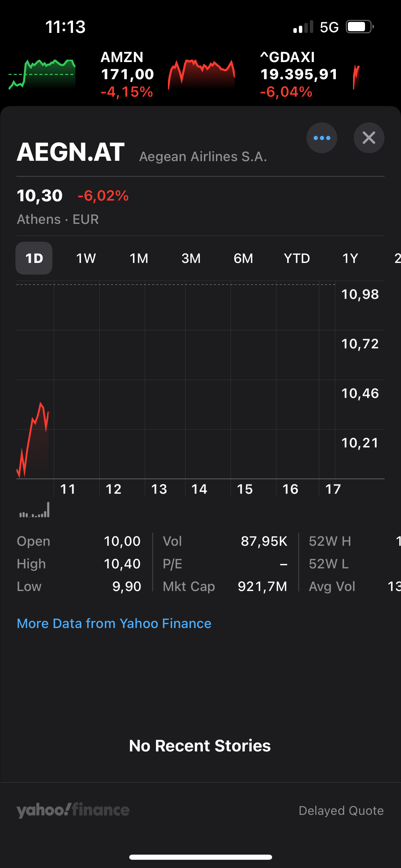Tap the ^GDAXI ticker in the top strip
Screen dimensions: 401x868
coord(299,74)
